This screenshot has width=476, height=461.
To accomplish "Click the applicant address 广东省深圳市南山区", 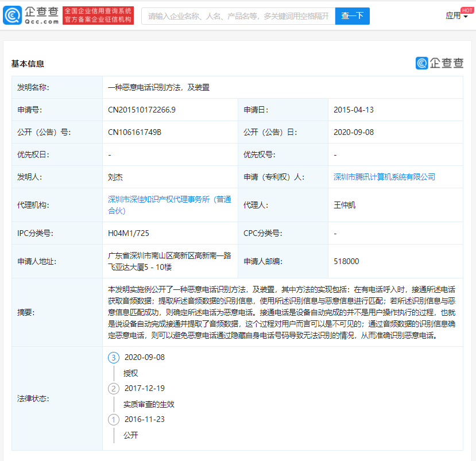I will 169,261.
